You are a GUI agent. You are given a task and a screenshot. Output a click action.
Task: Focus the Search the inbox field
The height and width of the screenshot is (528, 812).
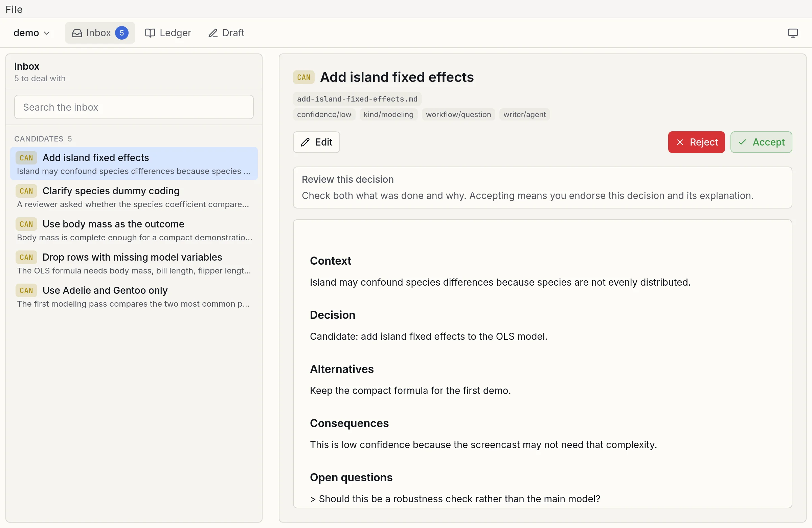click(x=134, y=107)
